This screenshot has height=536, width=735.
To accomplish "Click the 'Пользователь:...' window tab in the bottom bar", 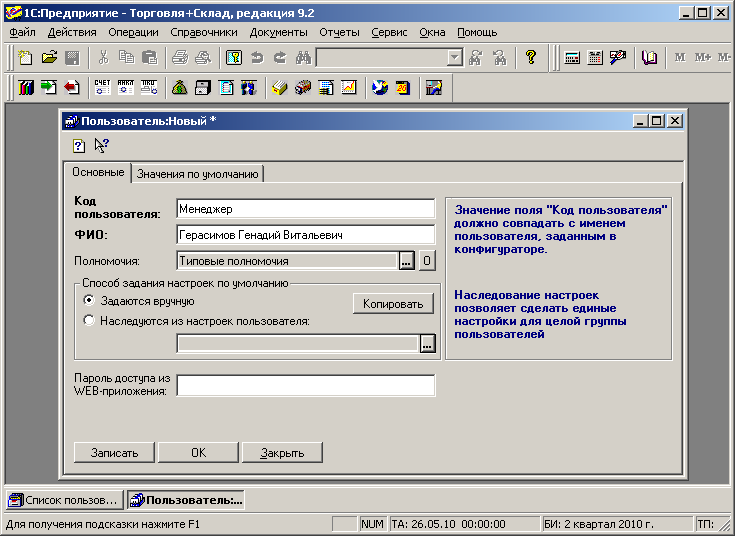I will coord(186,500).
